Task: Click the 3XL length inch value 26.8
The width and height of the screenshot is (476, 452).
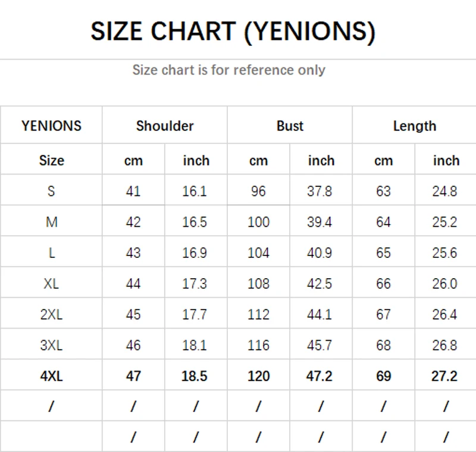Action: pos(444,345)
